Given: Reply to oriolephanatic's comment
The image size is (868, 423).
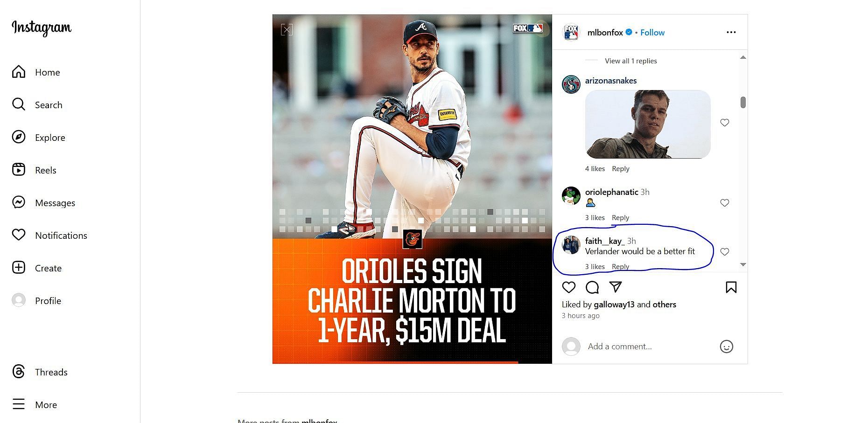Looking at the screenshot, I should 620,218.
